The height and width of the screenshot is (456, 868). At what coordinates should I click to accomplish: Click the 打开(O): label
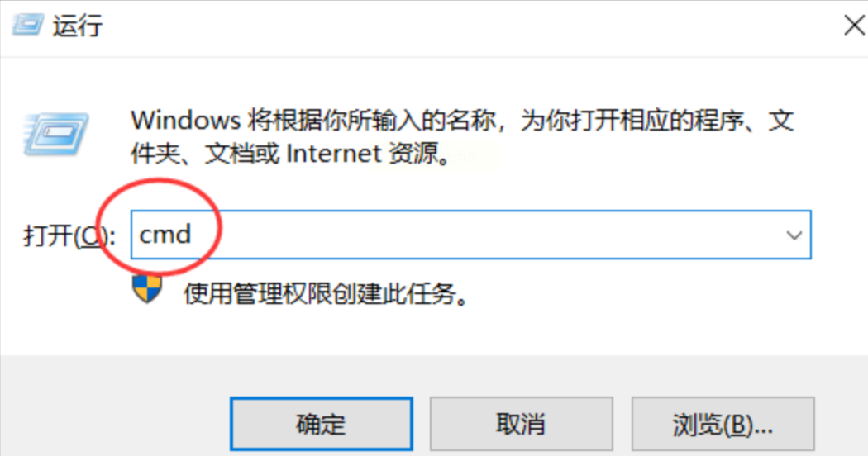point(69,236)
